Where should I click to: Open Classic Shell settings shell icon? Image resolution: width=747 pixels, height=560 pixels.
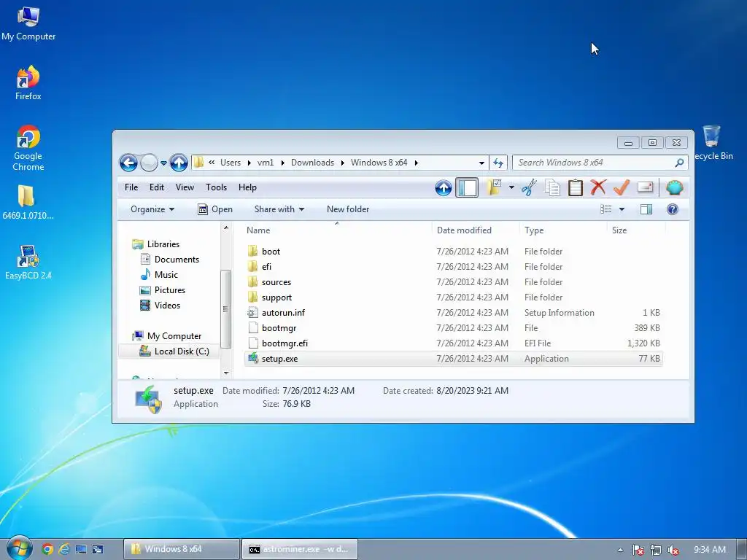click(674, 187)
